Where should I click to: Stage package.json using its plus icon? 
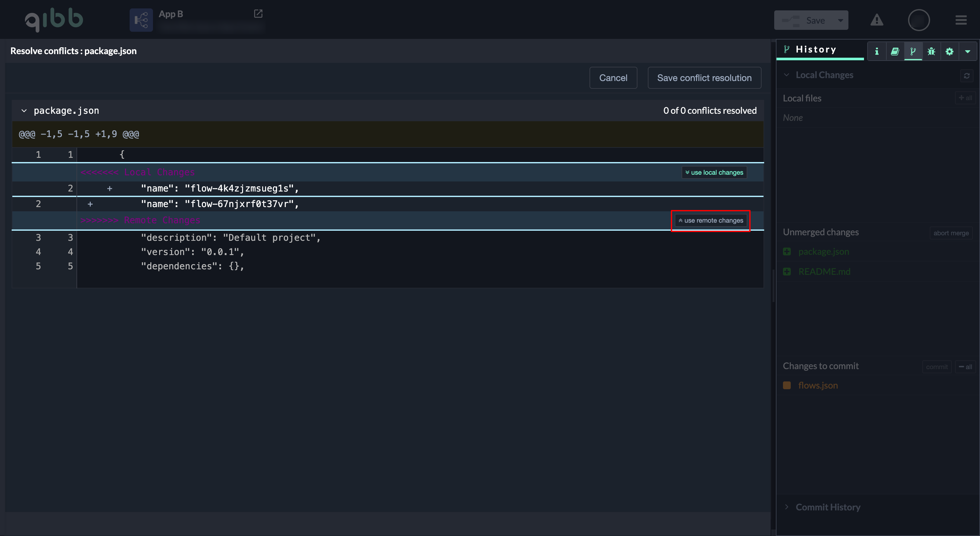click(787, 251)
